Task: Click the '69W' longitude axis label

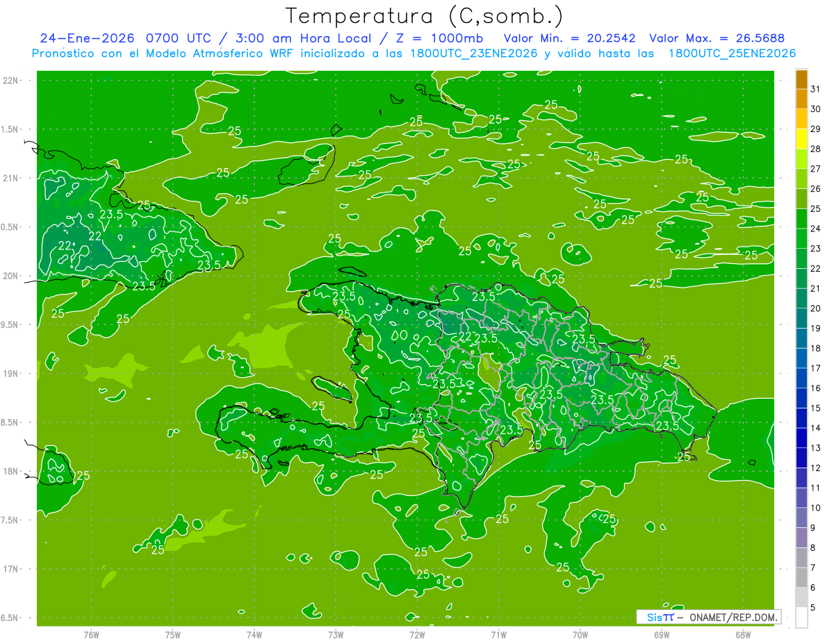Action: click(x=662, y=635)
